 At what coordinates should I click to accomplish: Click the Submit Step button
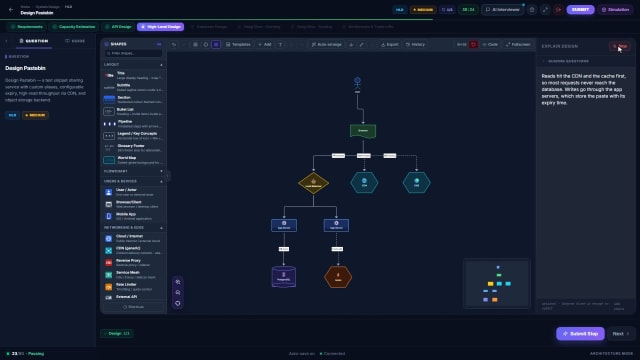pyautogui.click(x=580, y=333)
